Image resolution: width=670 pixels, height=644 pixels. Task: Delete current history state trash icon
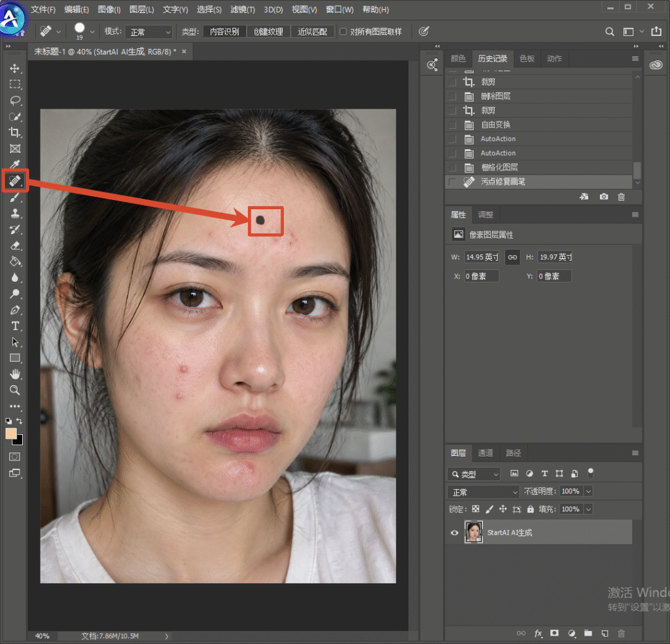pyautogui.click(x=622, y=196)
